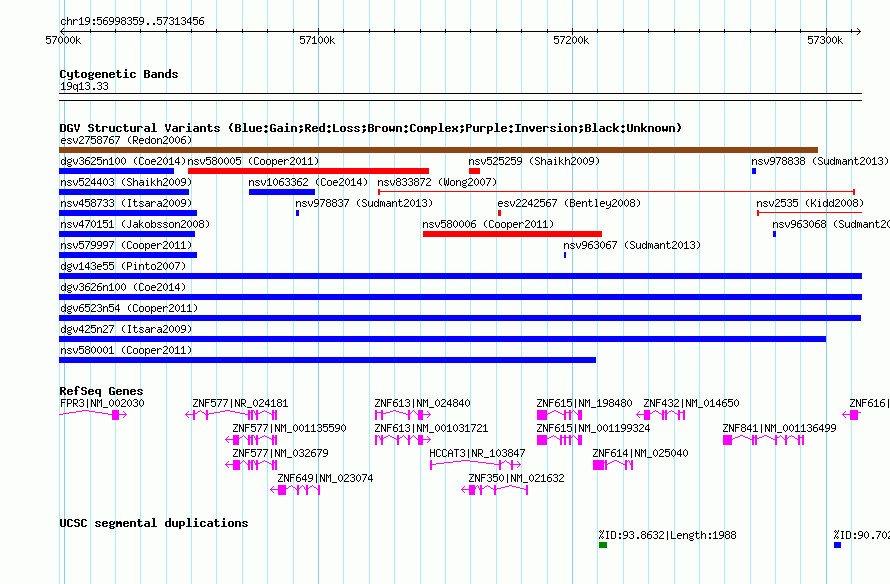The height and width of the screenshot is (584, 890).
Task: Click the esv2758767 (Redon2006) brown complex variant bar
Action: tap(438, 150)
